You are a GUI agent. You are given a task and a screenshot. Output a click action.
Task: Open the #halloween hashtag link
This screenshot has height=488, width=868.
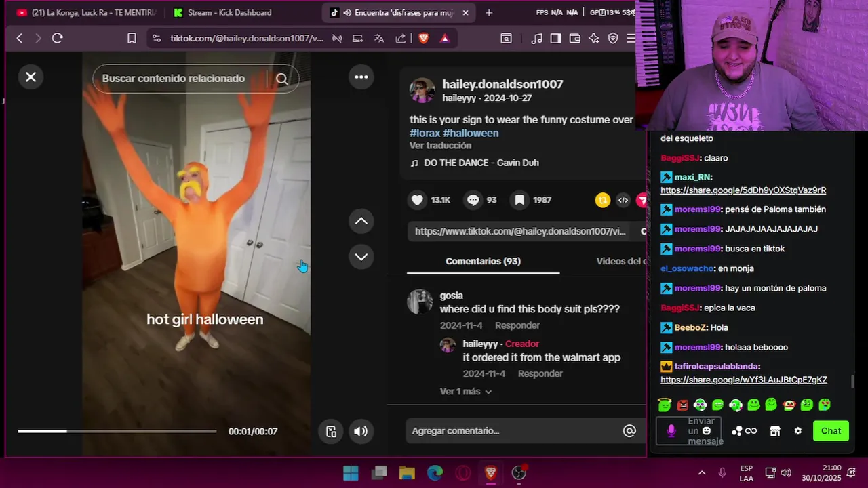click(471, 134)
